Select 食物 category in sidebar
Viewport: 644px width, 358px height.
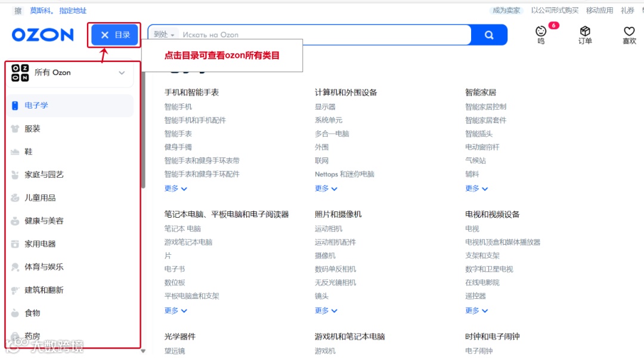(x=70, y=313)
